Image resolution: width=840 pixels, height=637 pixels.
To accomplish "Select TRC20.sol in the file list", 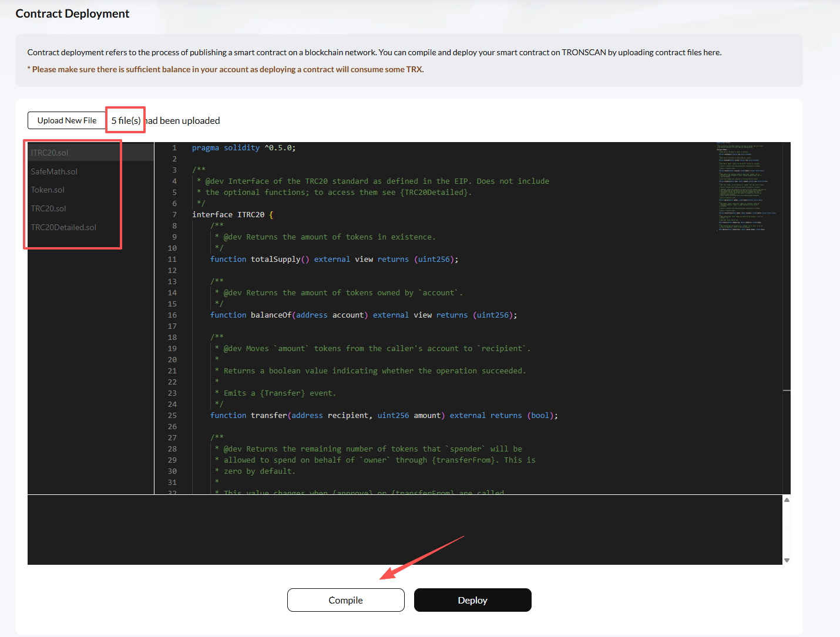I will click(x=48, y=208).
